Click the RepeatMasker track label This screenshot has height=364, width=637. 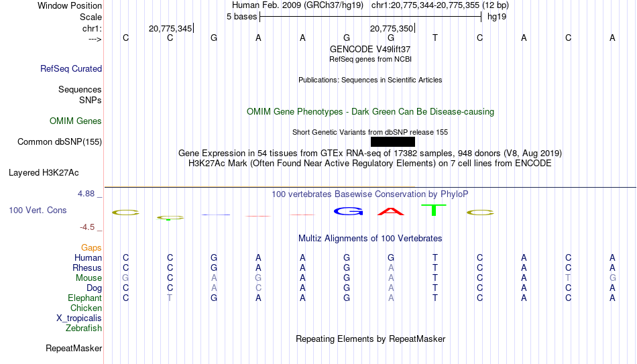[74, 348]
